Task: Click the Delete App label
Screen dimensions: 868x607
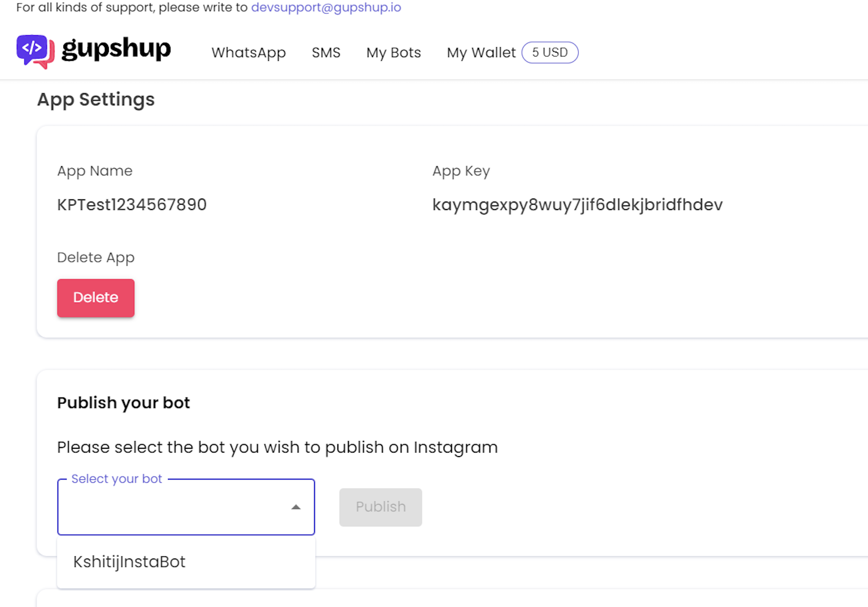Action: [x=96, y=257]
